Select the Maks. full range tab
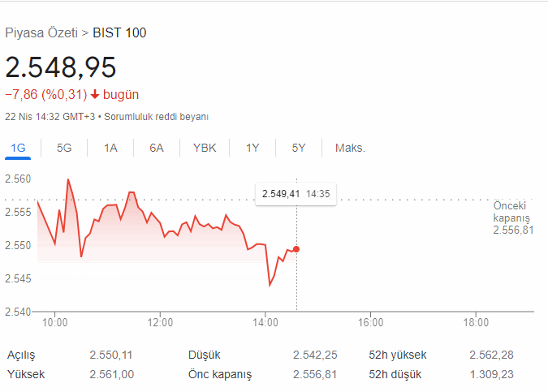The height and width of the screenshot is (392, 548). [350, 148]
